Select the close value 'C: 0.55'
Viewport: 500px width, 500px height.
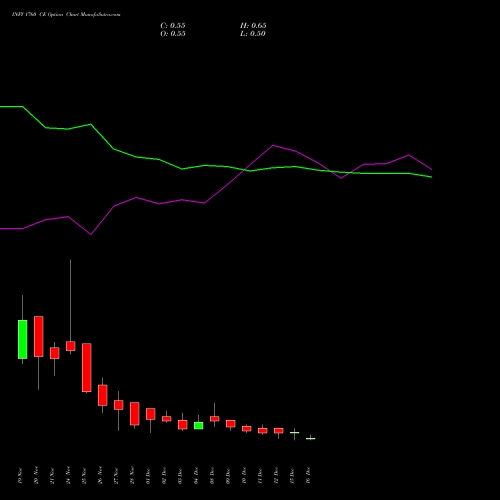(173, 26)
